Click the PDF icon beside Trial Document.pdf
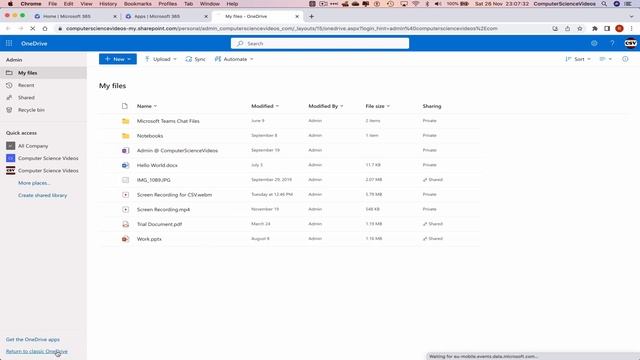The height and width of the screenshot is (360, 640). point(125,224)
